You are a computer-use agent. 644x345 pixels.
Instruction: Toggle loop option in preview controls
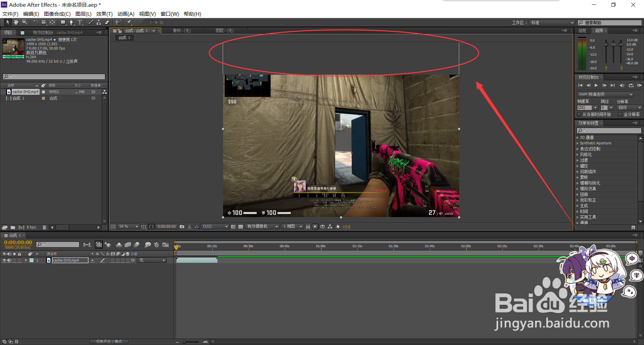(631, 85)
